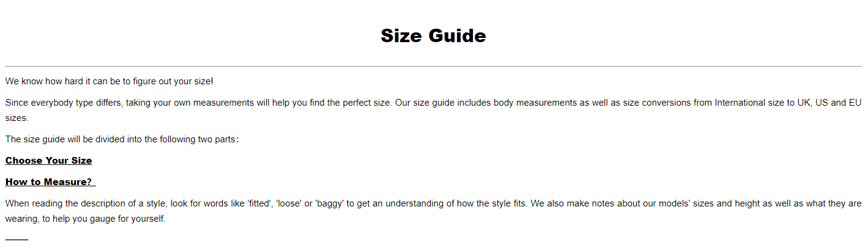Viewport: 868px width, 248px height.
Task: Open the "Choose Your Size" link
Action: pos(48,161)
